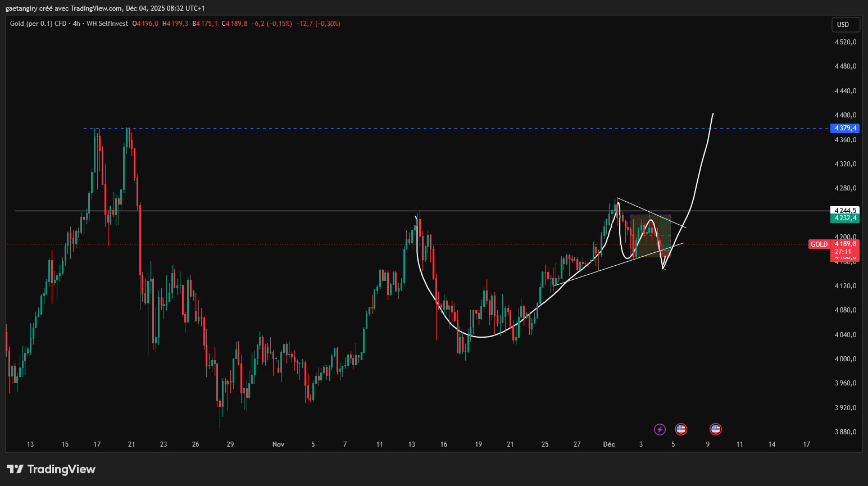The image size is (868, 486).
Task: Click the 7 date label on the time axis
Action: pos(345,444)
